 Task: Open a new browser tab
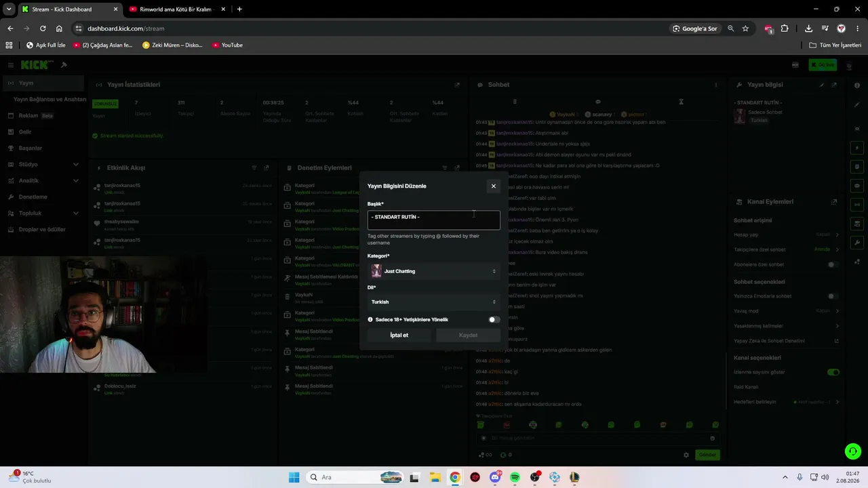[x=239, y=9]
